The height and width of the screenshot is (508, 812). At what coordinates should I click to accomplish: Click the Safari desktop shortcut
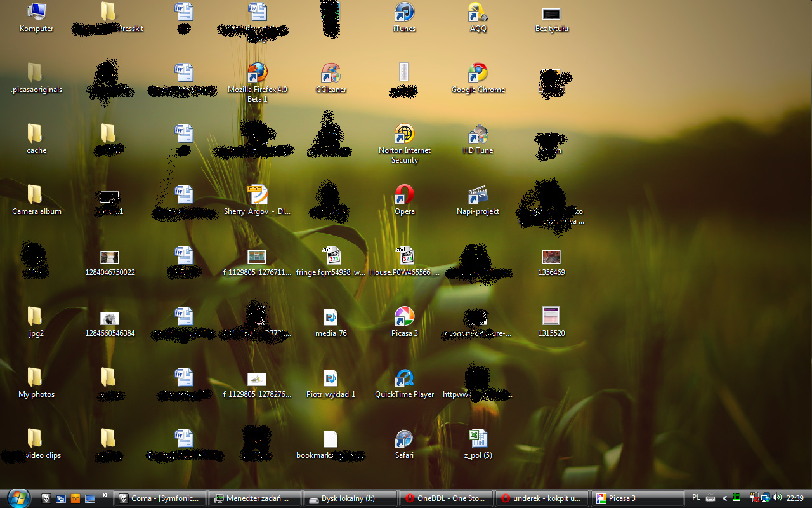(404, 439)
